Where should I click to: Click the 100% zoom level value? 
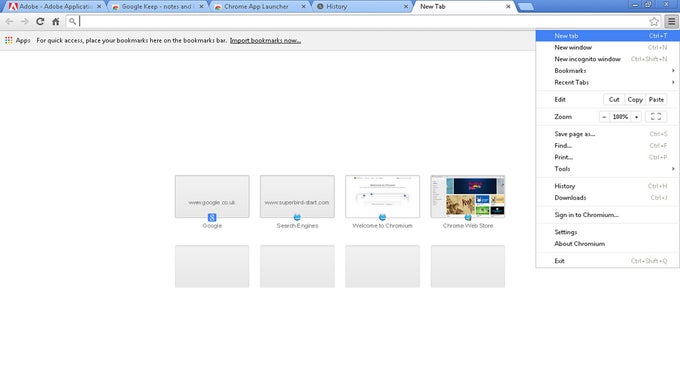coord(620,117)
